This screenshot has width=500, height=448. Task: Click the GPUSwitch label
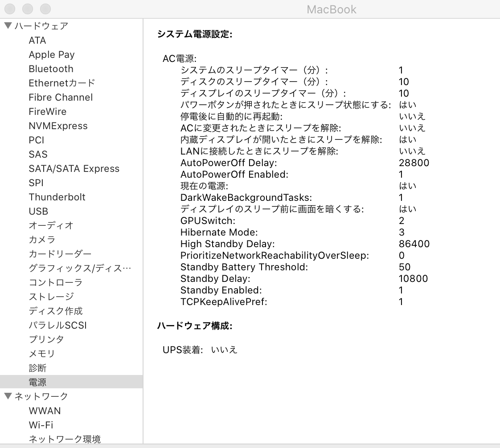click(208, 221)
